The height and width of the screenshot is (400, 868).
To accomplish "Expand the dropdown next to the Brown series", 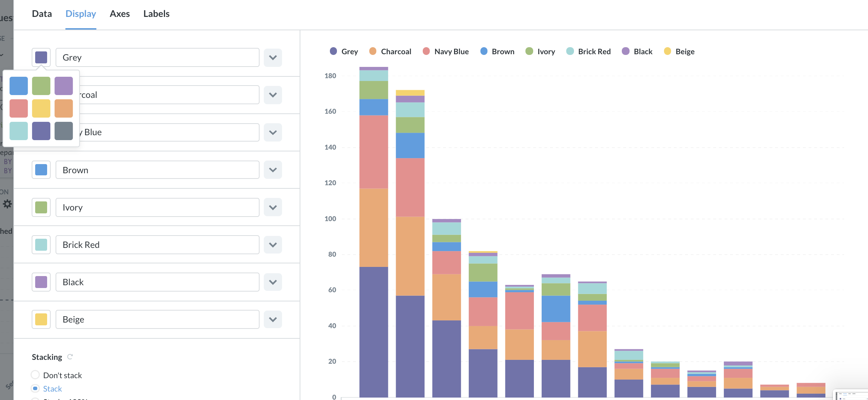I will [273, 170].
